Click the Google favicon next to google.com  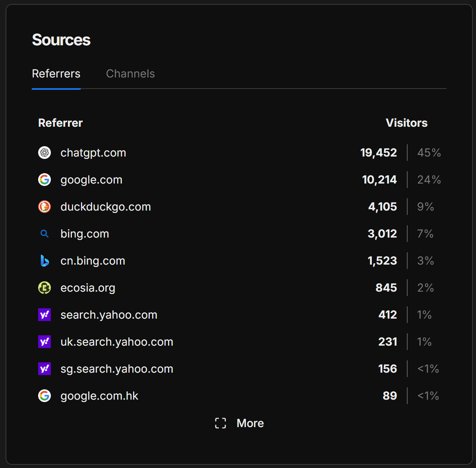point(45,180)
